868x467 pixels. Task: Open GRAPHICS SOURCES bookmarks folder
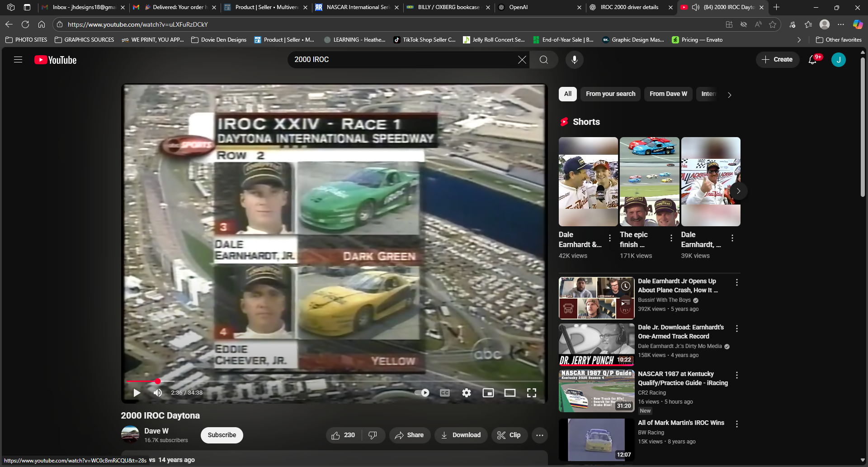(85, 40)
